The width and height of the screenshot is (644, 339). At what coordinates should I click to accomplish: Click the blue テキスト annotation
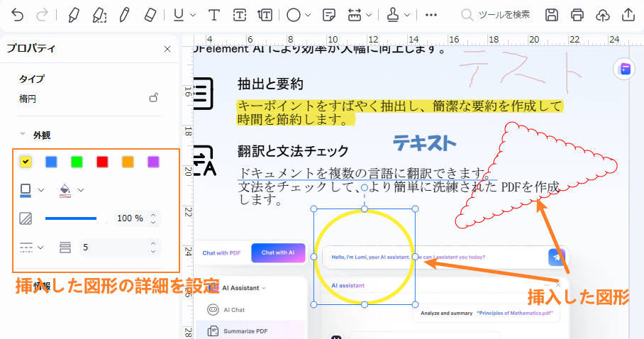(x=424, y=143)
